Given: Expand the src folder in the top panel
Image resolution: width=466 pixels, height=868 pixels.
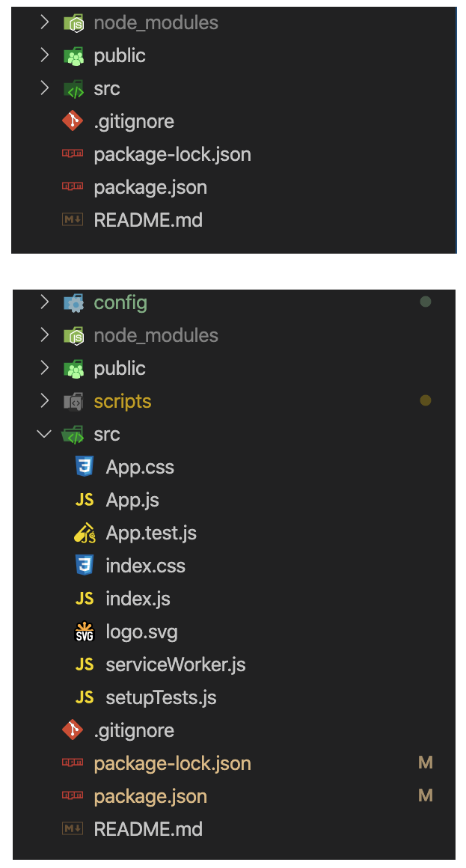Looking at the screenshot, I should pyautogui.click(x=44, y=88).
